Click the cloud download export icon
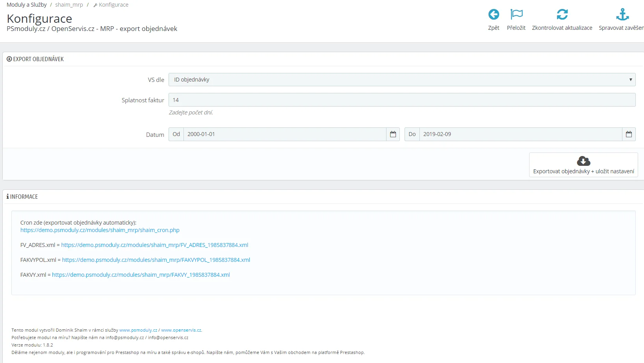644x363 pixels. tap(583, 161)
